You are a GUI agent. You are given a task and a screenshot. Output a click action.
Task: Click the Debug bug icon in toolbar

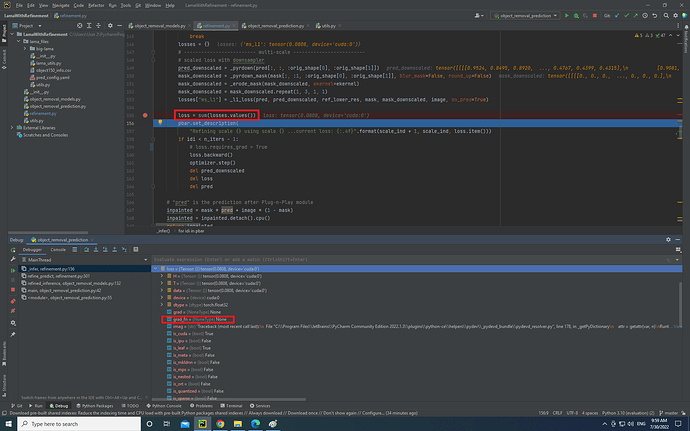[576, 16]
